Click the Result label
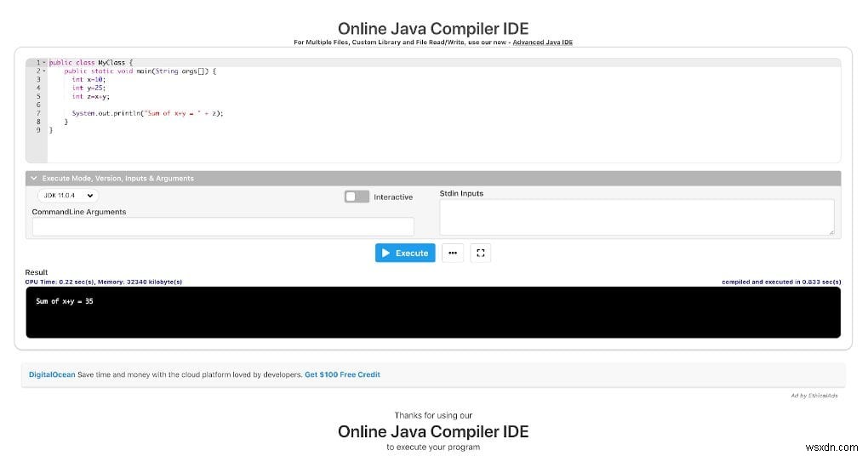868x456 pixels. click(x=37, y=272)
